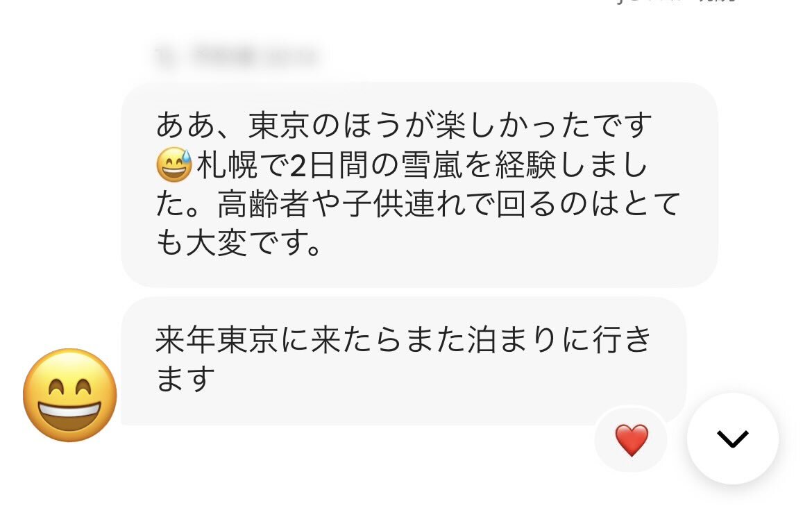812x508 pixels.
Task: Tap the scroll-to-latest down chevron button
Action: [732, 438]
